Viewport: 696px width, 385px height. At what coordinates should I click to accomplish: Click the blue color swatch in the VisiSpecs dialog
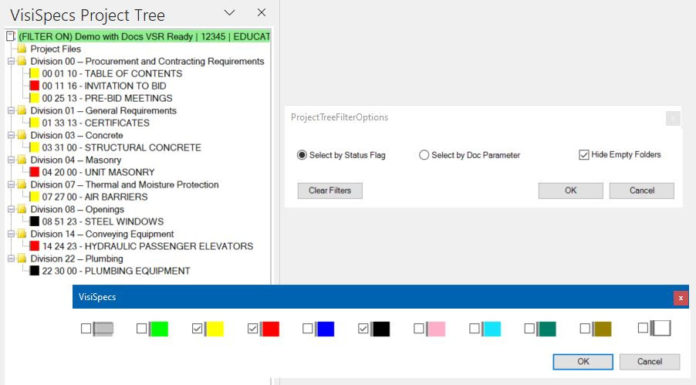pyautogui.click(x=325, y=329)
